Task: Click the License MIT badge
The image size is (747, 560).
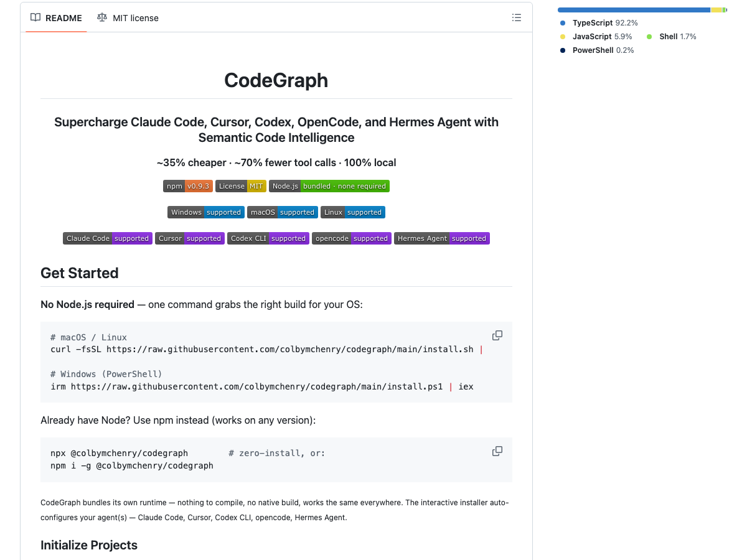Action: [x=241, y=186]
